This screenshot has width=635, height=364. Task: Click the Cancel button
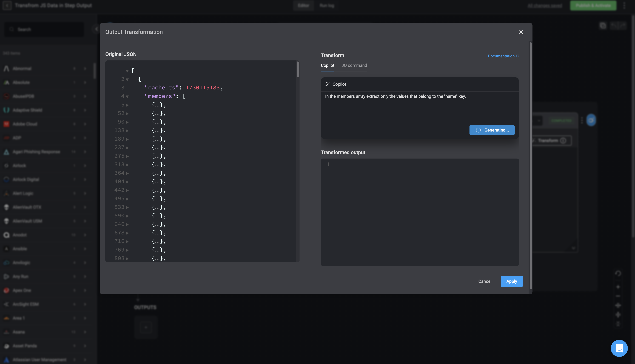tap(485, 281)
